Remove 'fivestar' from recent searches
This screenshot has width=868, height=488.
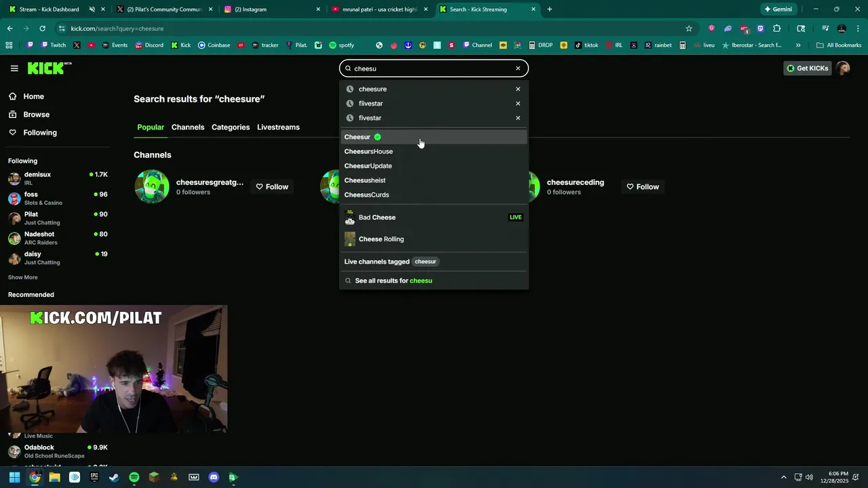point(518,118)
